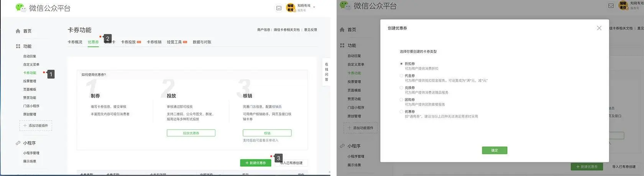Close the 创建优惠券 dialog with the X
The width and height of the screenshot is (644, 176).
point(599,28)
